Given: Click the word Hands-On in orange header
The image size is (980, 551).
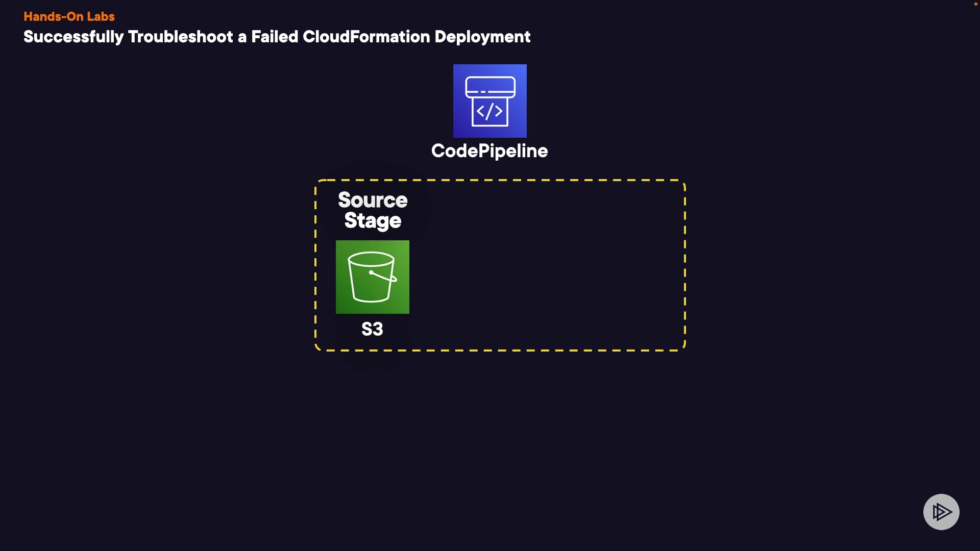Looking at the screenshot, I should (54, 16).
